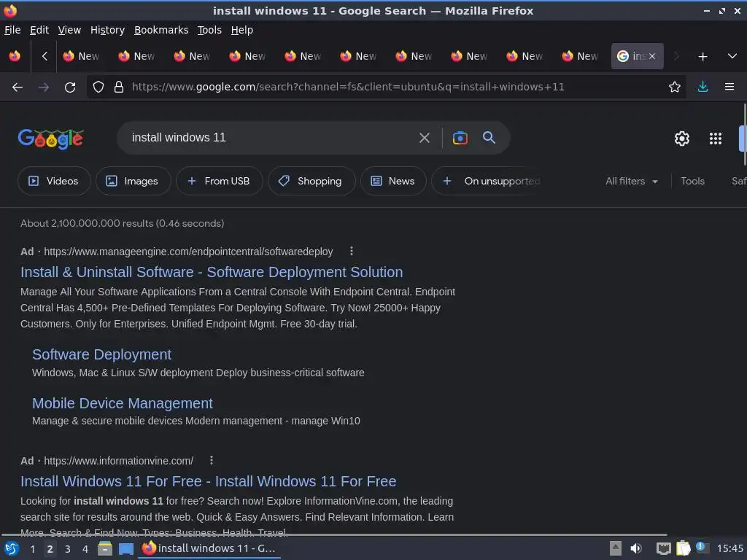
Task: Open the Firefox View pinned icon
Action: click(15, 56)
